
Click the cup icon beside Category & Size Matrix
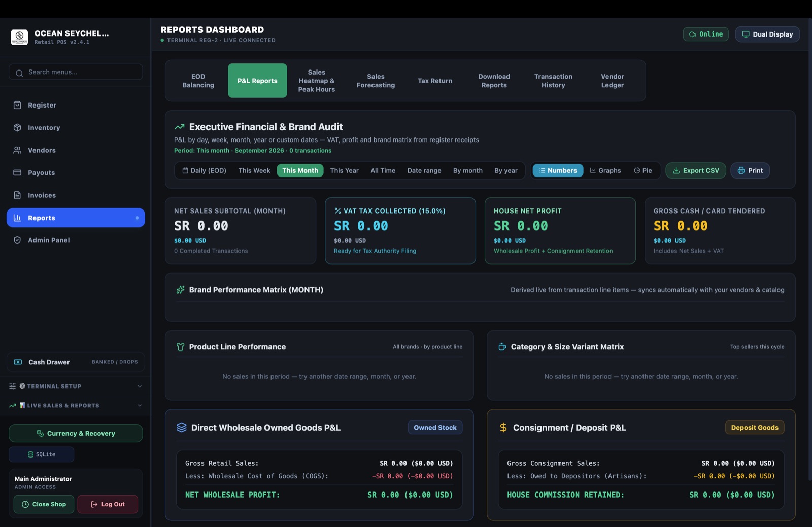(502, 347)
